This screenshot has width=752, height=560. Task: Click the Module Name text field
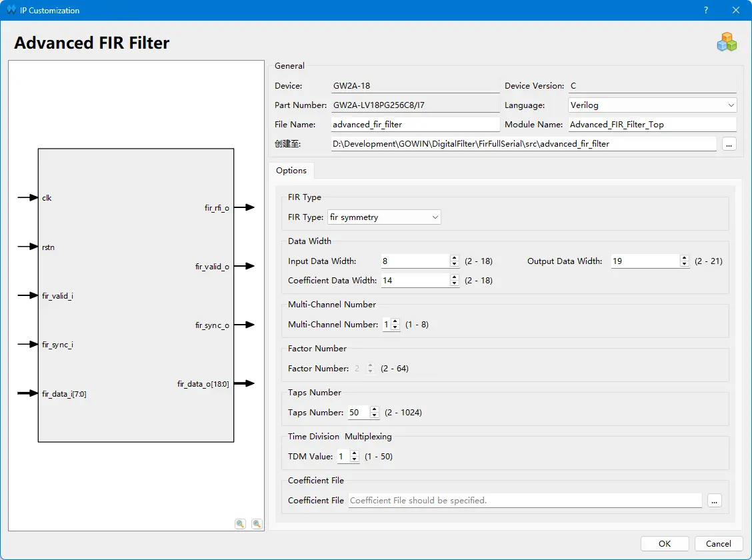[652, 125]
